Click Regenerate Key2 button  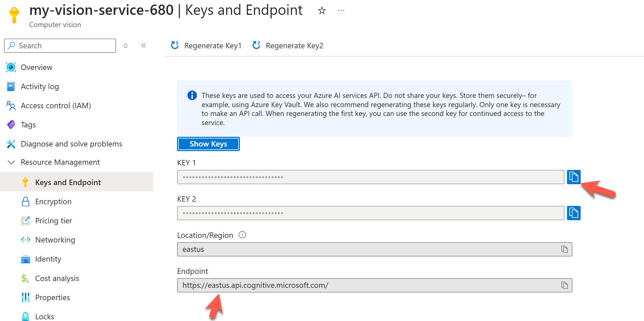tap(288, 46)
